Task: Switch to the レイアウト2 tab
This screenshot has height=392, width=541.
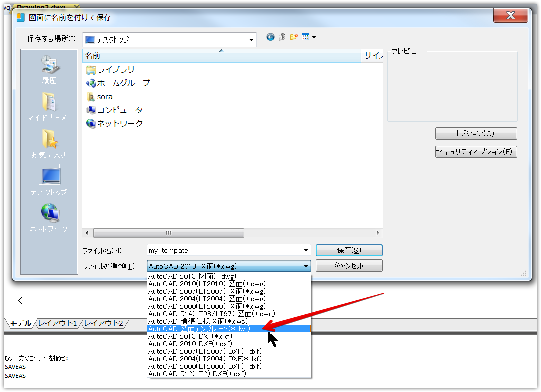Action: click(x=103, y=323)
